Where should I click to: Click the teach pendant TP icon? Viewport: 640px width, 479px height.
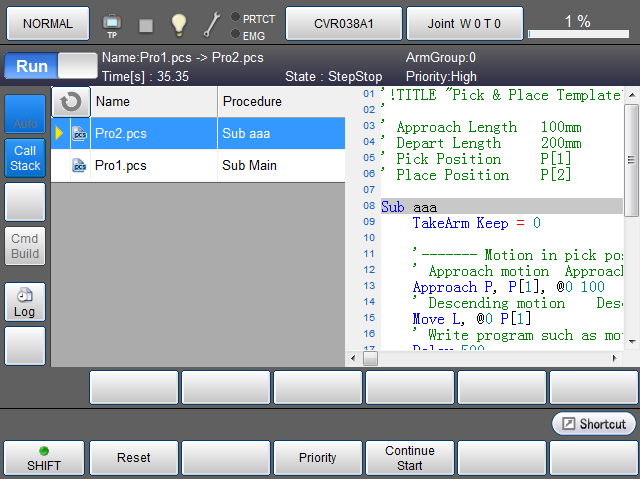point(112,23)
